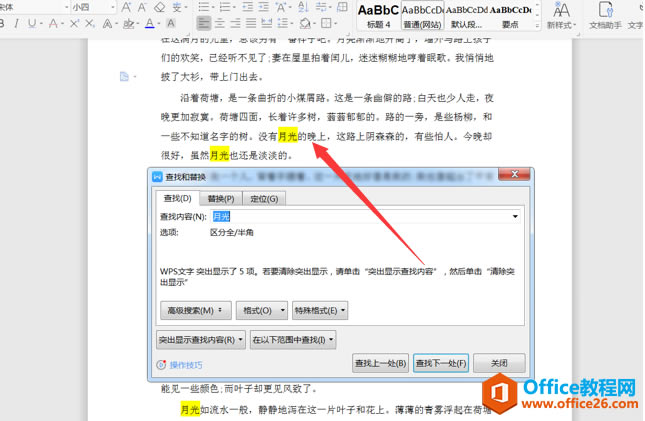
Task: Apply outlined text effect icon
Action: point(107,23)
